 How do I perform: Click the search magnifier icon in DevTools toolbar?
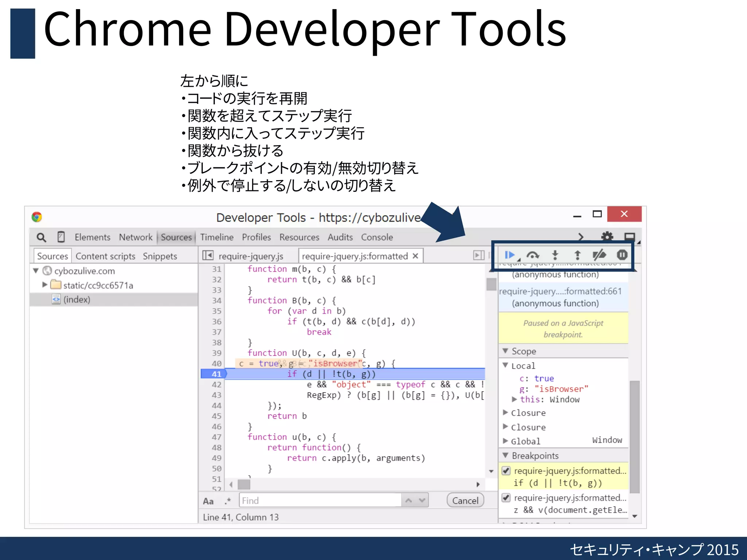coord(41,237)
